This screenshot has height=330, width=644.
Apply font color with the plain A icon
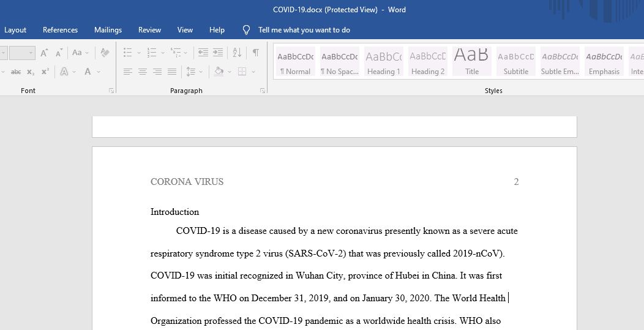pos(88,72)
